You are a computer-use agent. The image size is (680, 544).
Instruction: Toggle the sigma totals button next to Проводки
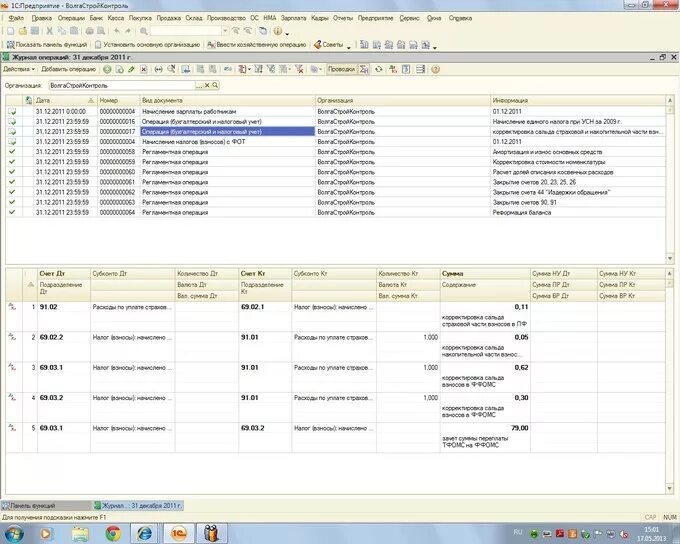pyautogui.click(x=363, y=69)
